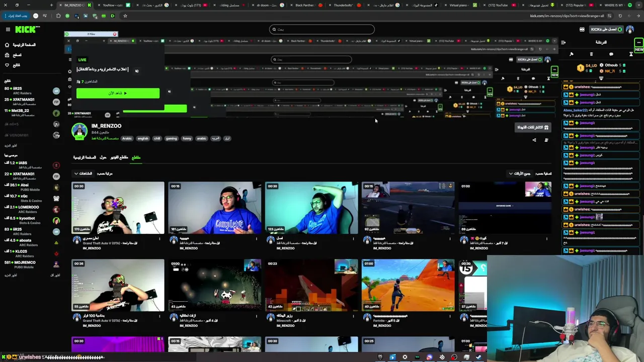The width and height of the screenshot is (644, 362).
Task: Open the About tab
Action: 103,157
